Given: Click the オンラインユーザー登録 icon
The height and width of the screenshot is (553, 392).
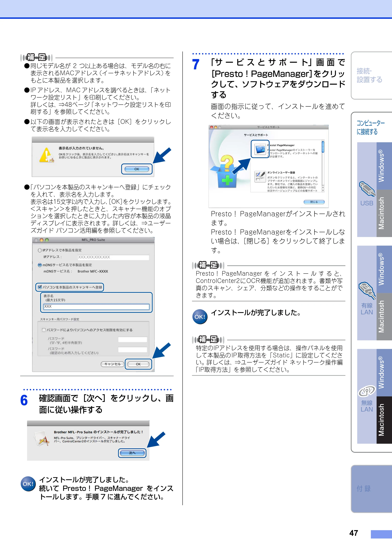Looking at the screenshot, I should click(260, 176).
